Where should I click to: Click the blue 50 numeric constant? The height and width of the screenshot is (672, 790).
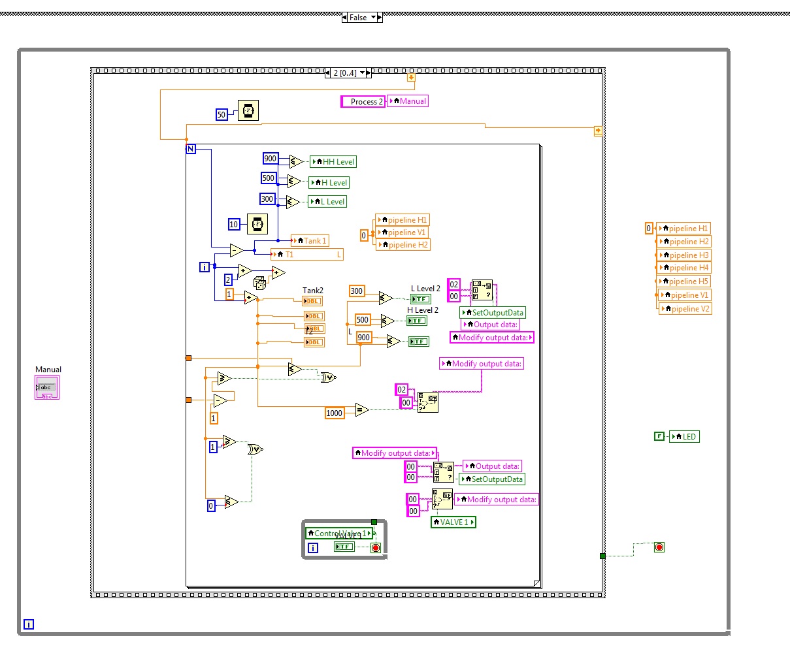click(x=222, y=115)
